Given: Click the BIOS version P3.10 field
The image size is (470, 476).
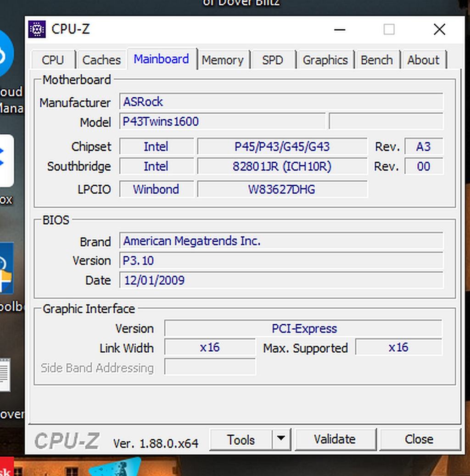Looking at the screenshot, I should 281,260.
